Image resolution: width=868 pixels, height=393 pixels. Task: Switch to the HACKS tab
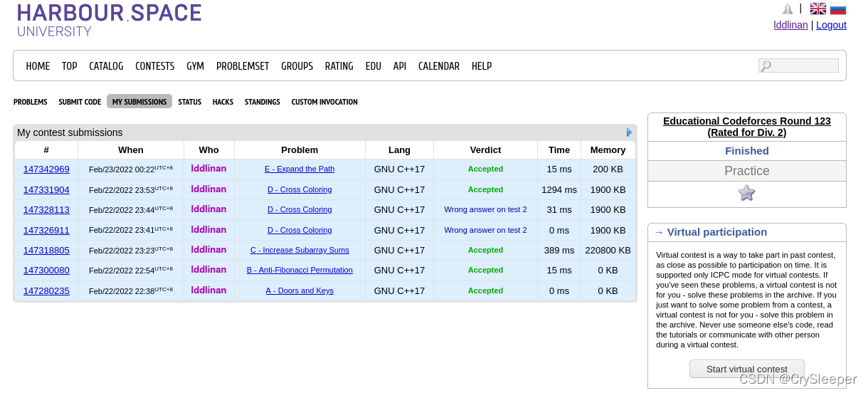tap(223, 102)
